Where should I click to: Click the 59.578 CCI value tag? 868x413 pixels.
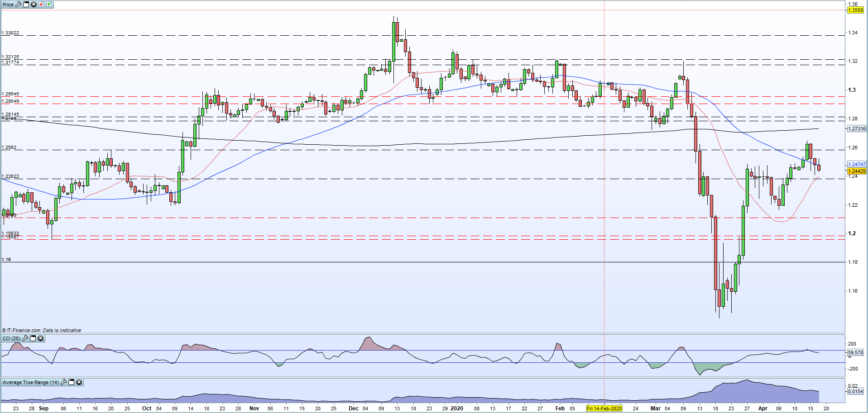855,352
